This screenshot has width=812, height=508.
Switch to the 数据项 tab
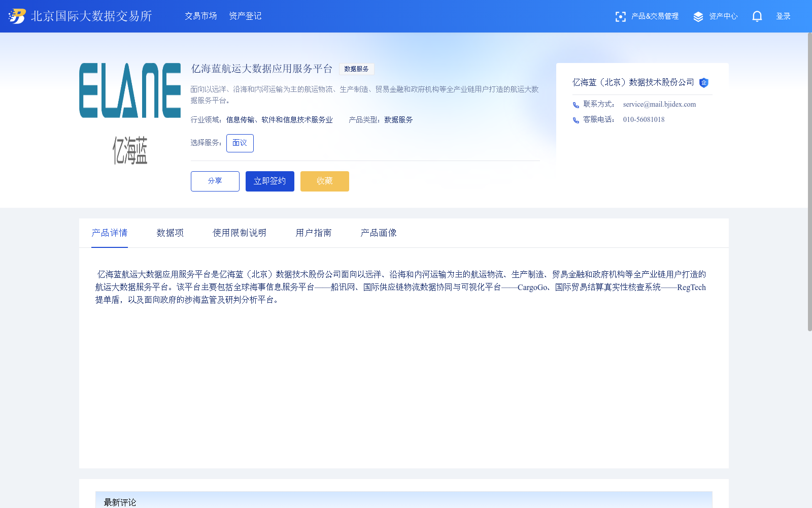coord(170,233)
